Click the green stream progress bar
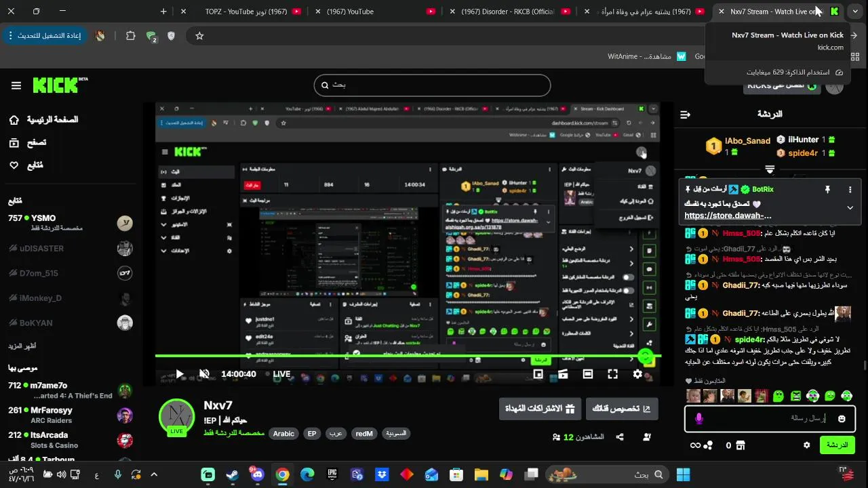This screenshot has height=488, width=868. 408,356
